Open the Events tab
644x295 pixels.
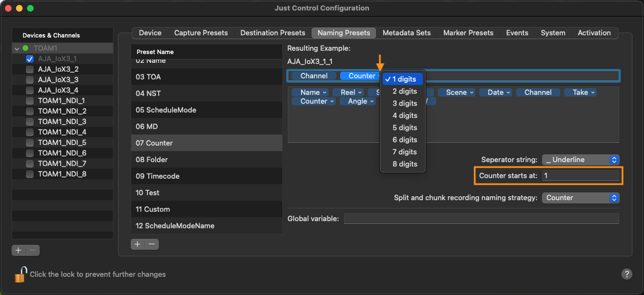(x=517, y=33)
